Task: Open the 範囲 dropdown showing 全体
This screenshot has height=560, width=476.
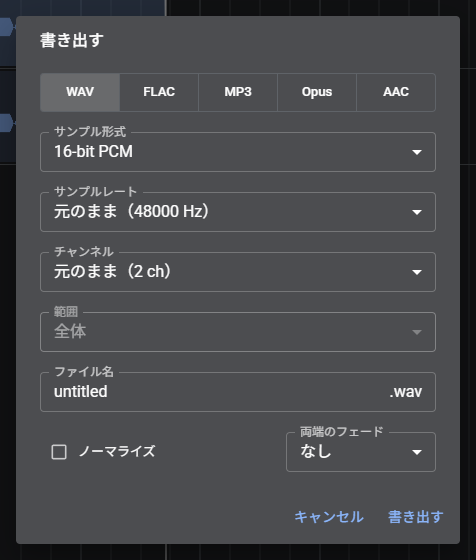Action: tap(238, 332)
